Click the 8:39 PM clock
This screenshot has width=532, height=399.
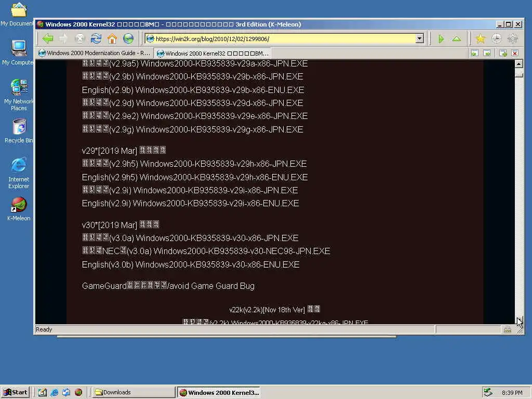(512, 393)
